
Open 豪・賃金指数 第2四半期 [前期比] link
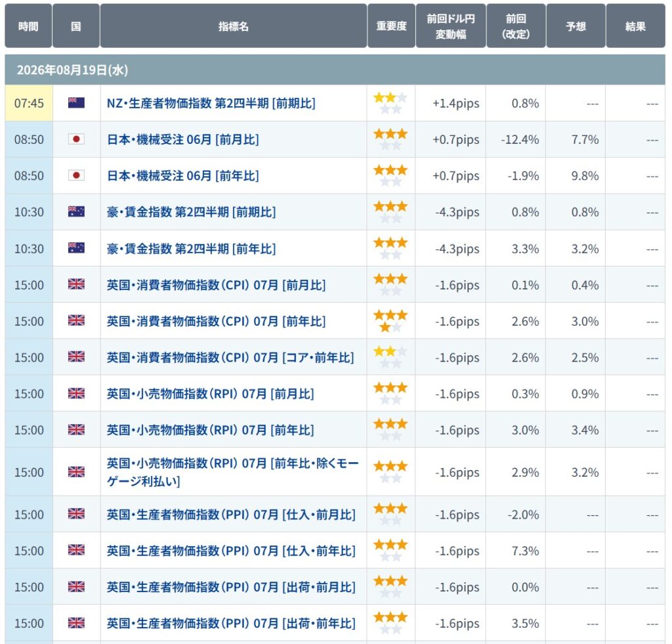click(191, 212)
